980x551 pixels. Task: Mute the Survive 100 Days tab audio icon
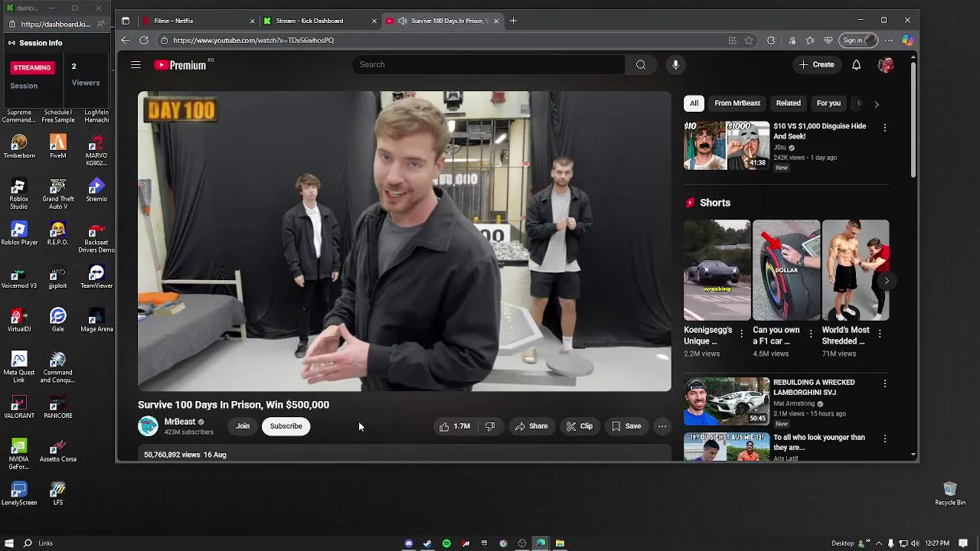point(403,21)
